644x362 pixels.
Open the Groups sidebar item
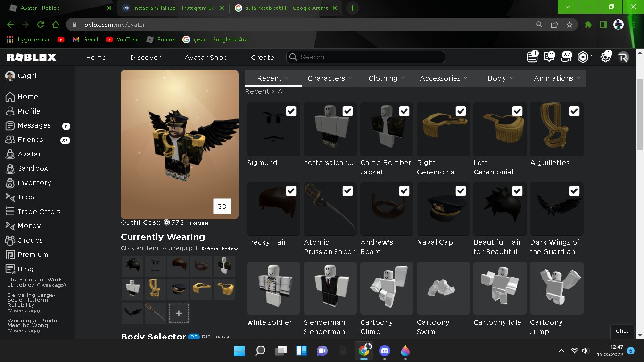tap(24, 240)
